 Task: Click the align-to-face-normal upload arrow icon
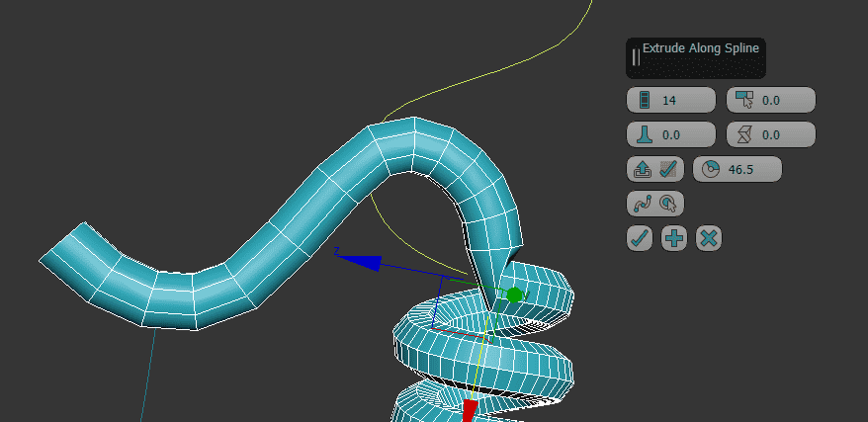[642, 169]
